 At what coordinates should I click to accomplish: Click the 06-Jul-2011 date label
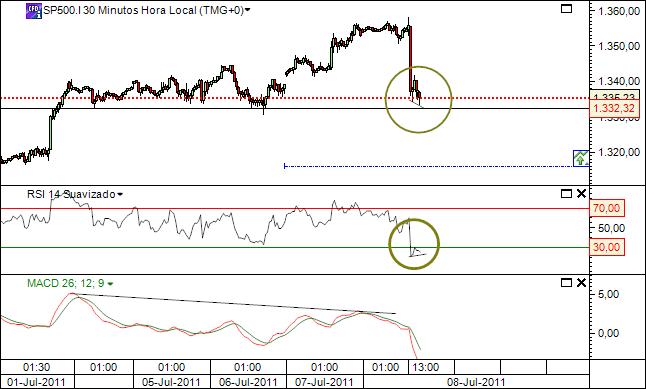coord(248,382)
